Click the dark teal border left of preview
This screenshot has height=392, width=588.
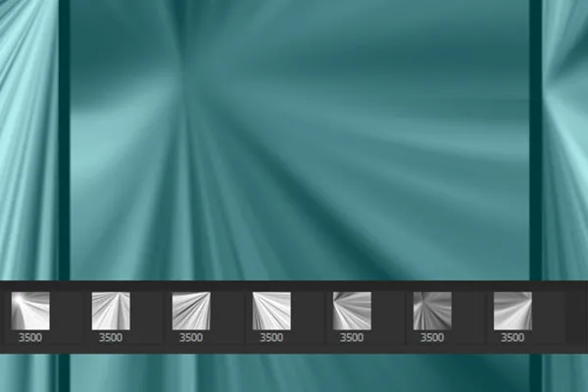(x=64, y=140)
